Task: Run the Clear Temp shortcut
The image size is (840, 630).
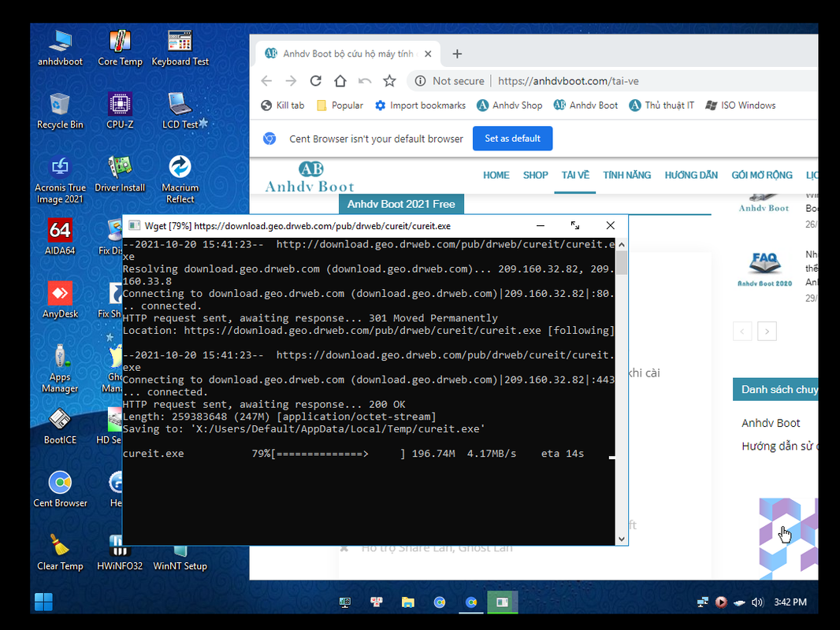Action: pos(60,553)
